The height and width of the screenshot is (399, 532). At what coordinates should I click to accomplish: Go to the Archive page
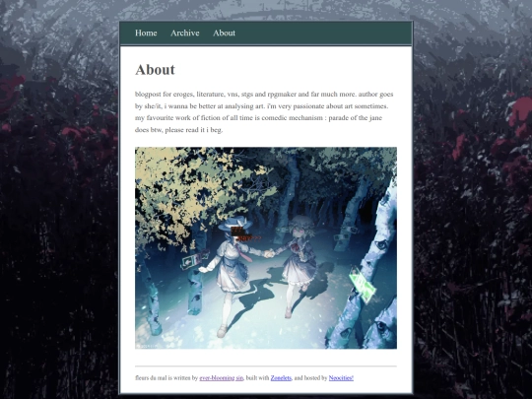pyautogui.click(x=185, y=33)
